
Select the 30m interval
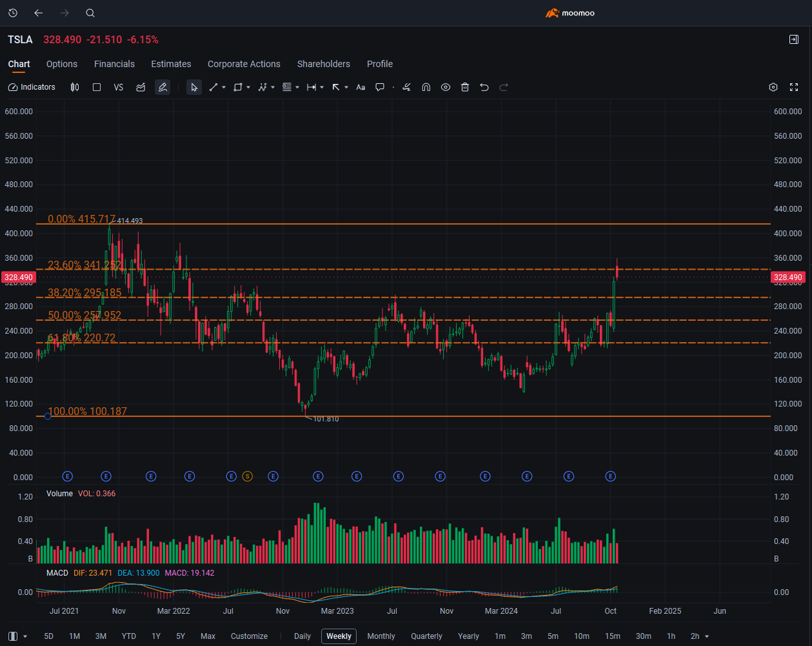click(643, 636)
